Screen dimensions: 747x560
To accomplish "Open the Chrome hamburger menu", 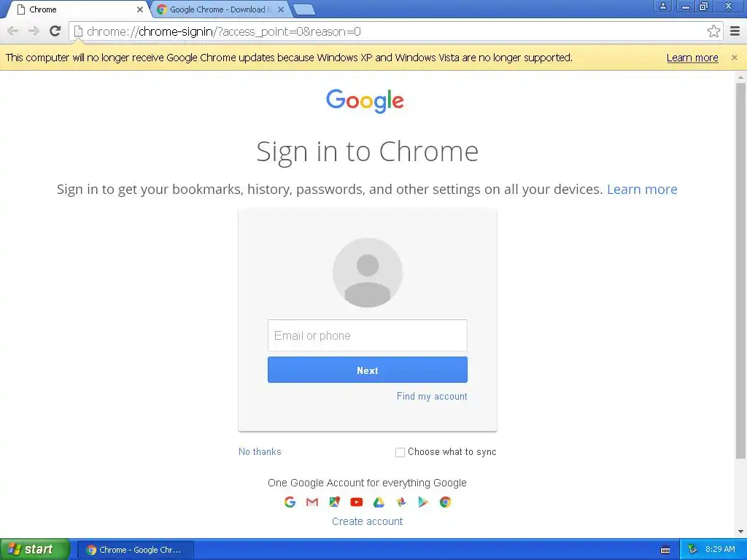I will click(x=735, y=31).
